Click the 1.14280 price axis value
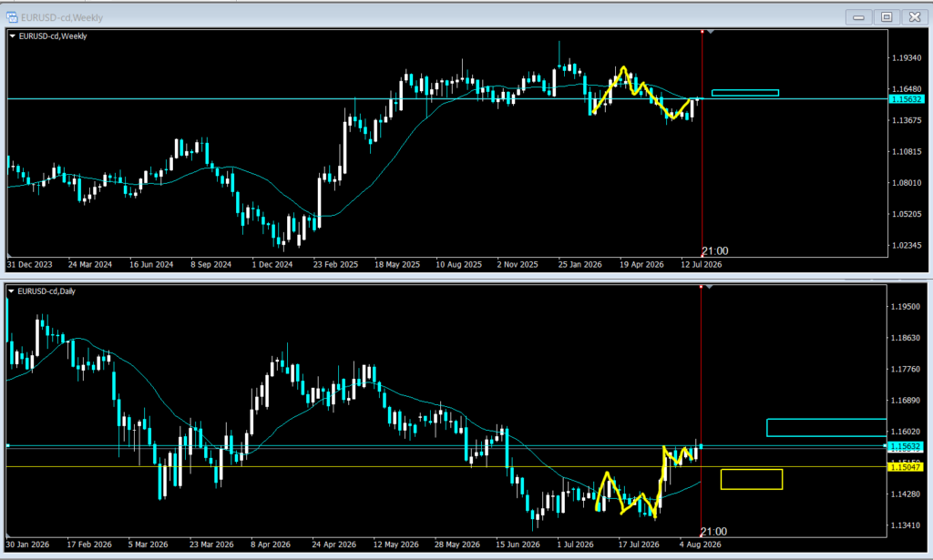The image size is (933, 560). (x=905, y=494)
